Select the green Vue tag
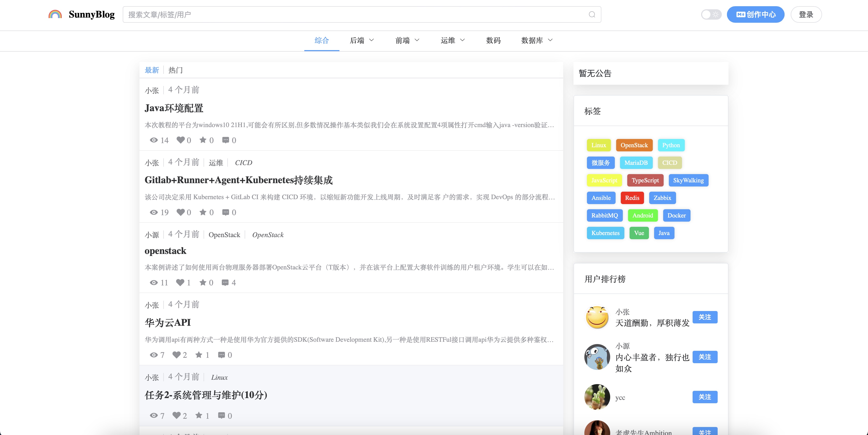The height and width of the screenshot is (435, 868). 639,233
